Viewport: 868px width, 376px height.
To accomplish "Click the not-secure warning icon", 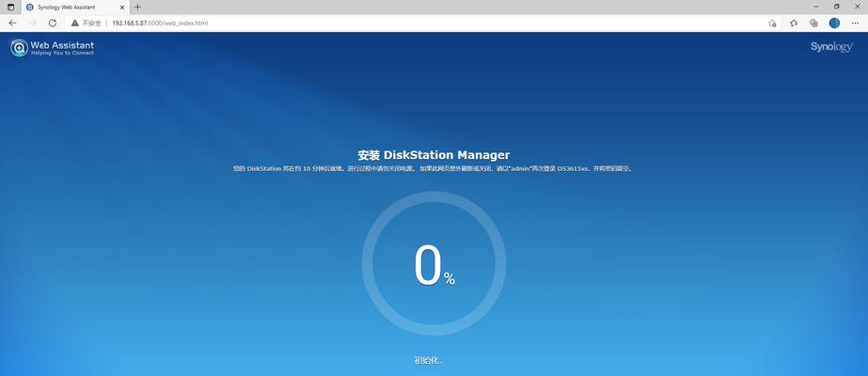I will (x=74, y=23).
